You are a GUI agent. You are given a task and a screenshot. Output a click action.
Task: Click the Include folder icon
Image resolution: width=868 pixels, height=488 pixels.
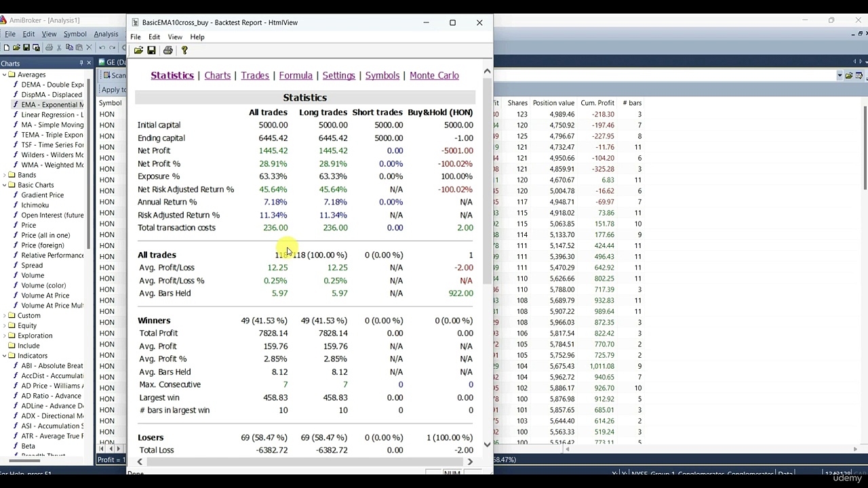12,346
